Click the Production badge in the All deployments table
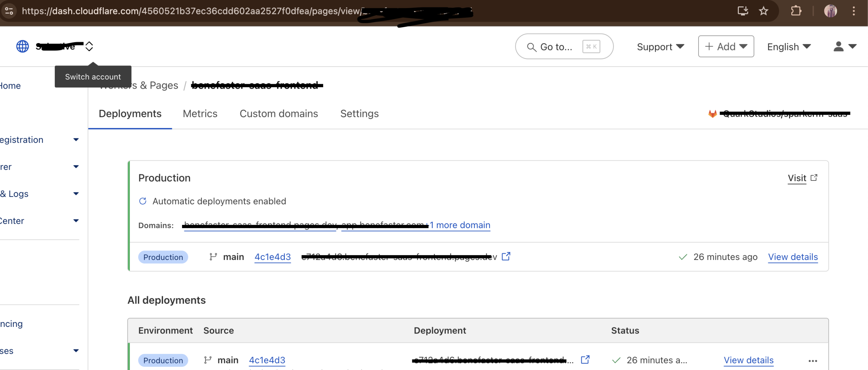The width and height of the screenshot is (868, 370). point(163,360)
